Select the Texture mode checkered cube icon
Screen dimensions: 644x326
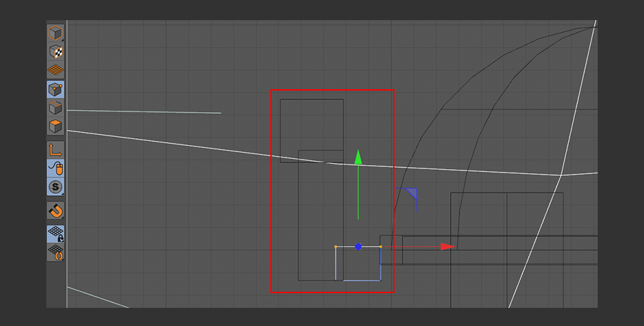pos(56,52)
